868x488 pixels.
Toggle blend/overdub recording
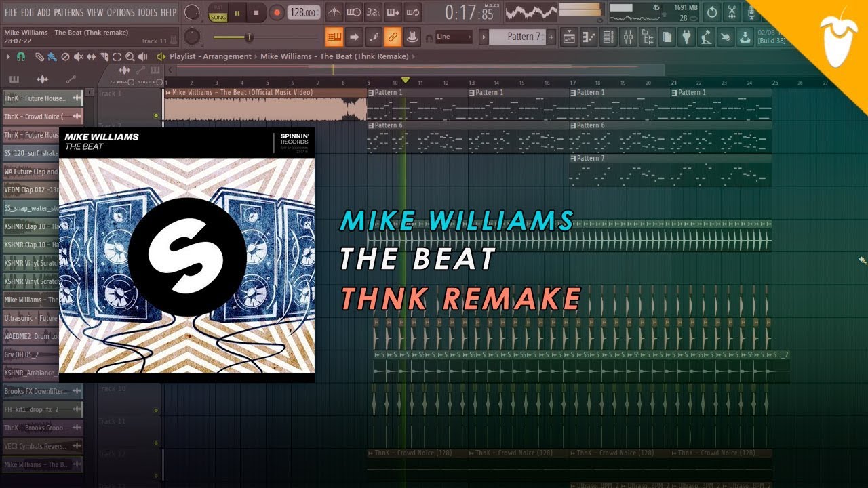(x=392, y=12)
